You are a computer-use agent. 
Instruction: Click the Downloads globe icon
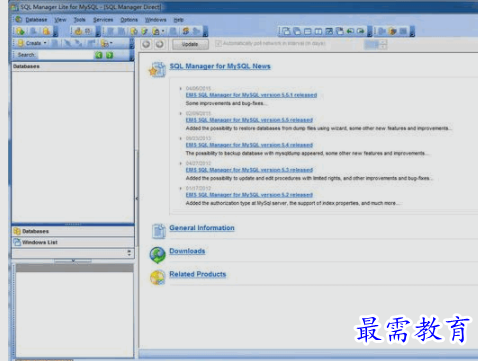(x=157, y=255)
